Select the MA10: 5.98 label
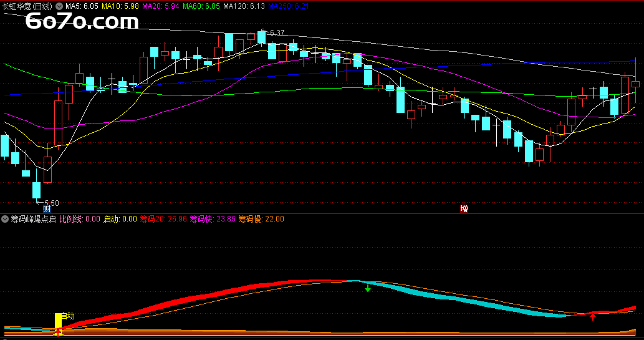This screenshot has height=340, width=644. [120, 6]
